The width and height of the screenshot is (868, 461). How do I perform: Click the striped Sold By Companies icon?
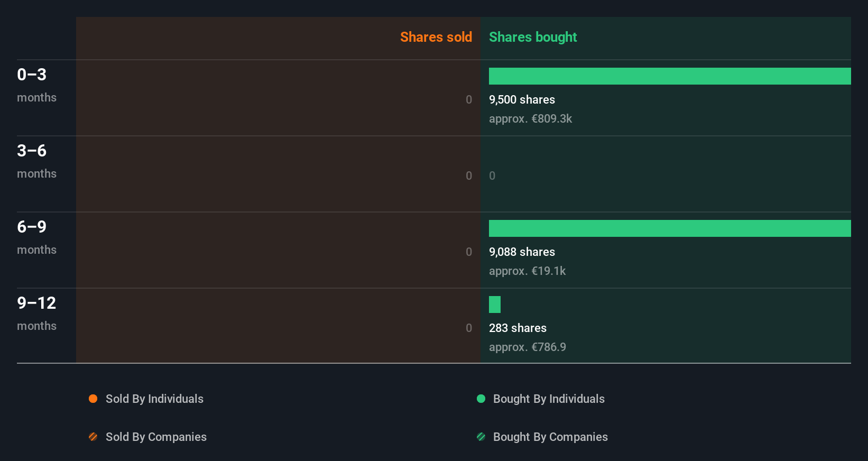[x=93, y=437]
